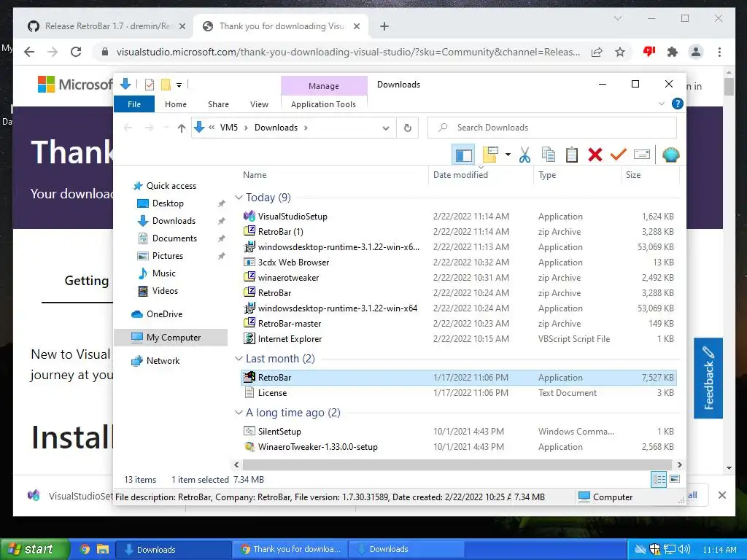The height and width of the screenshot is (560, 747).
Task: Sort by the Name column header
Action: 255,175
